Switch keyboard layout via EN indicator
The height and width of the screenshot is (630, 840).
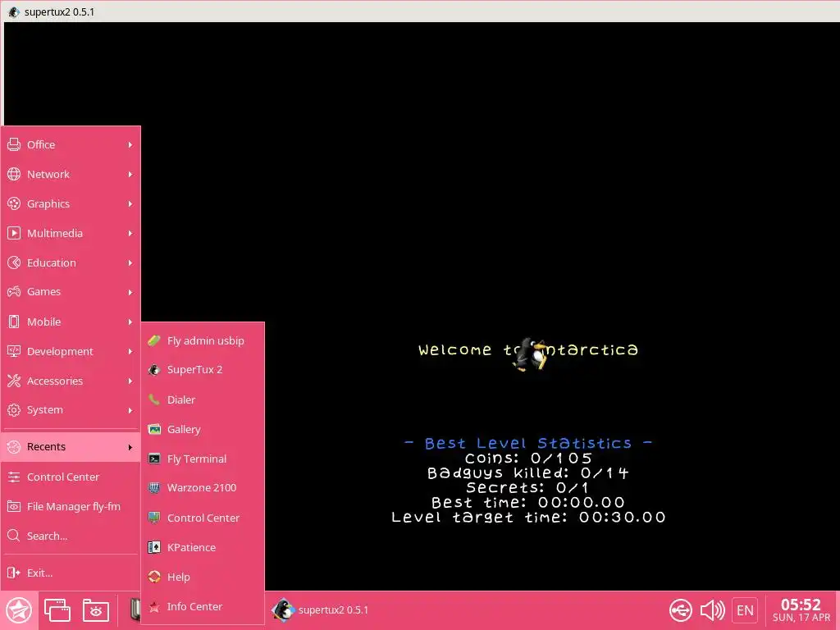pyautogui.click(x=745, y=610)
